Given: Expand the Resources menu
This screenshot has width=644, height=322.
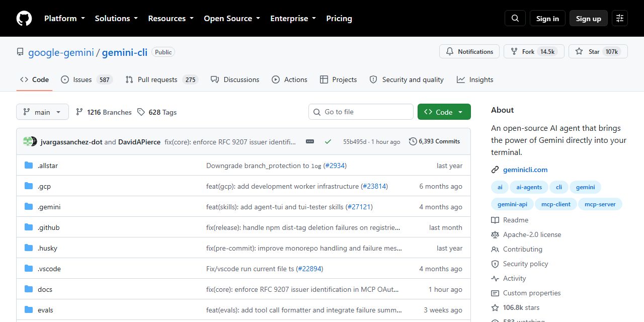Looking at the screenshot, I should point(171,18).
